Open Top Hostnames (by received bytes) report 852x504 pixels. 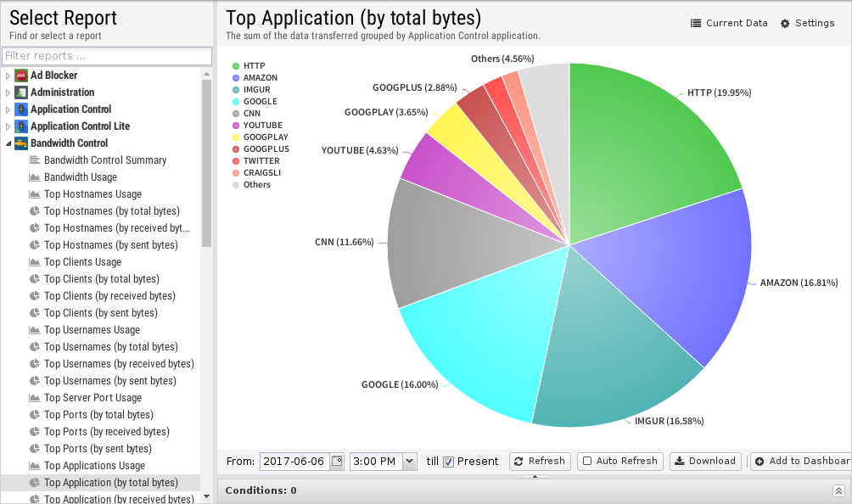(x=117, y=228)
